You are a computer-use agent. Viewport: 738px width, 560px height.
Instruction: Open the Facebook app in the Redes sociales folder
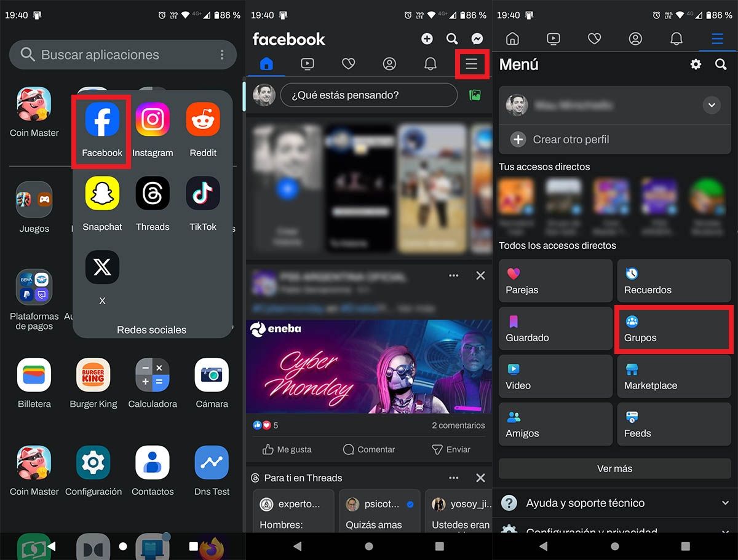pos(102,120)
